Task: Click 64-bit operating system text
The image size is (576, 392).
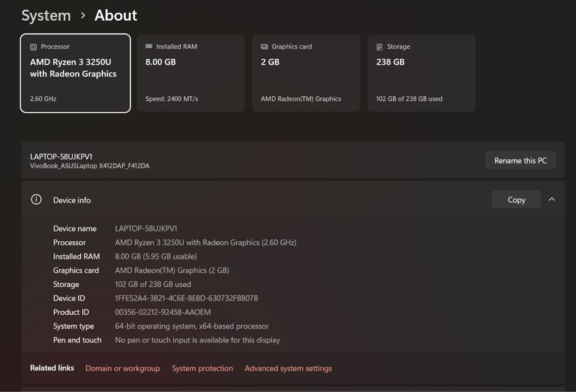Action: tap(192, 326)
